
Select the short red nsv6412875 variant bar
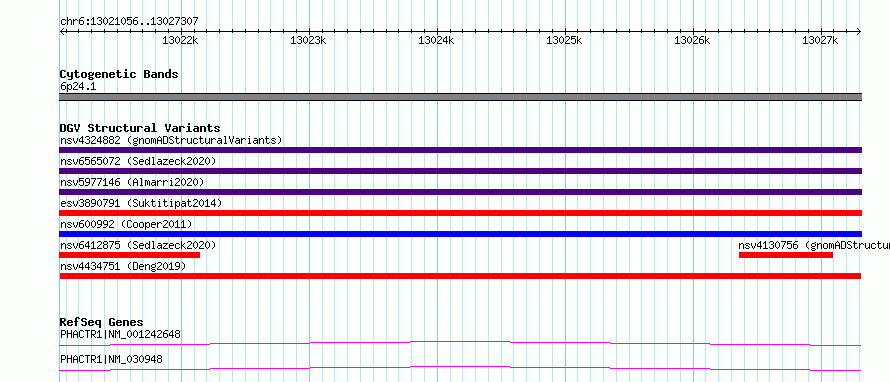130,255
